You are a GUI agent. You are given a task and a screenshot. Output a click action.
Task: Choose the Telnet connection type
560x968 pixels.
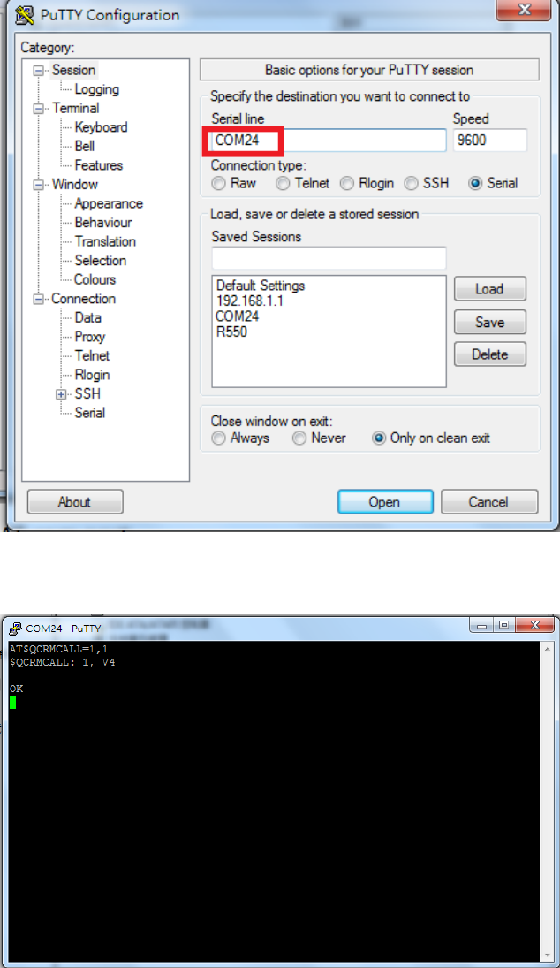coord(283,183)
